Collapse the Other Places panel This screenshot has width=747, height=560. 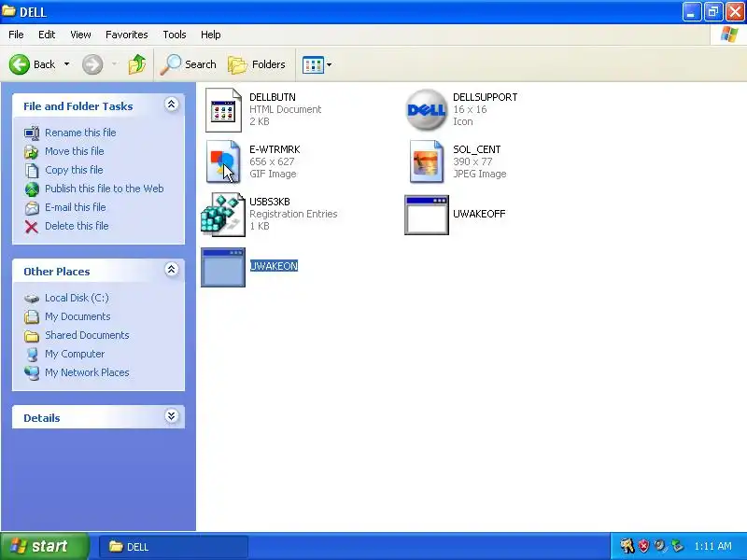[x=172, y=270]
